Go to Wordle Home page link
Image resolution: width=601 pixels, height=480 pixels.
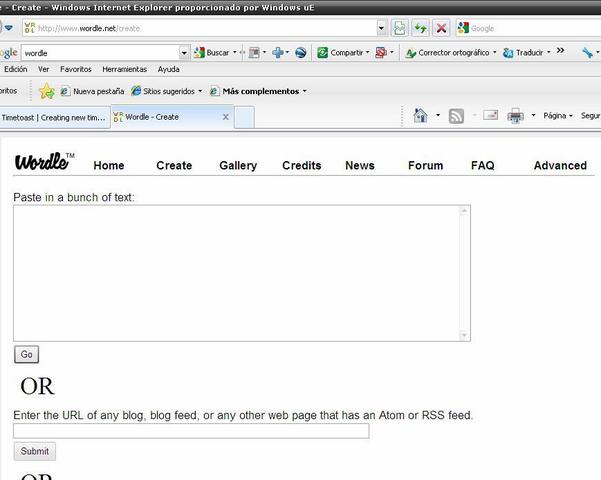109,165
